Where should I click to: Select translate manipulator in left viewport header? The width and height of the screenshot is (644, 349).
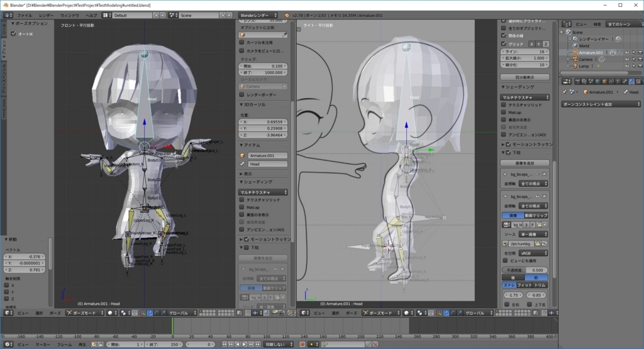coord(150,313)
